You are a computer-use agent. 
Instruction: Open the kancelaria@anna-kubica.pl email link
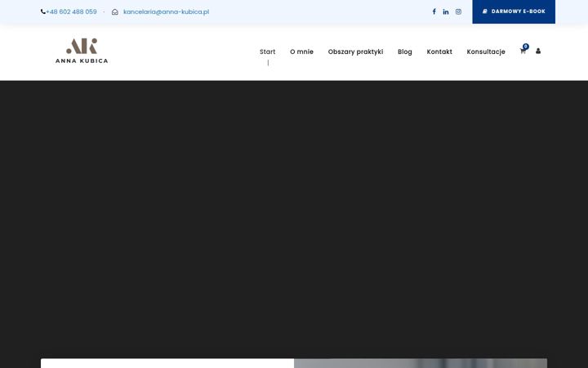point(166,11)
